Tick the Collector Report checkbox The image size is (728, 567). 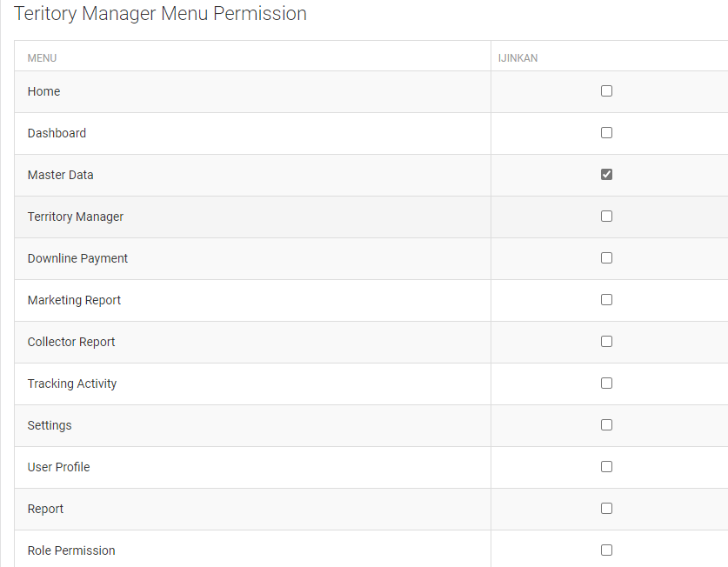point(606,342)
